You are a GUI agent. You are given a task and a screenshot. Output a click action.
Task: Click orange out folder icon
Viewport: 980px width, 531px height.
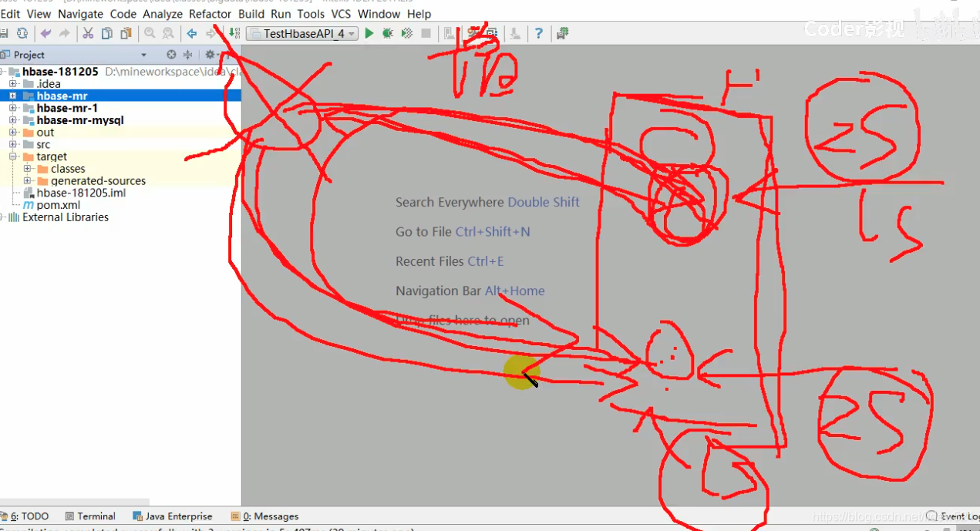(29, 133)
